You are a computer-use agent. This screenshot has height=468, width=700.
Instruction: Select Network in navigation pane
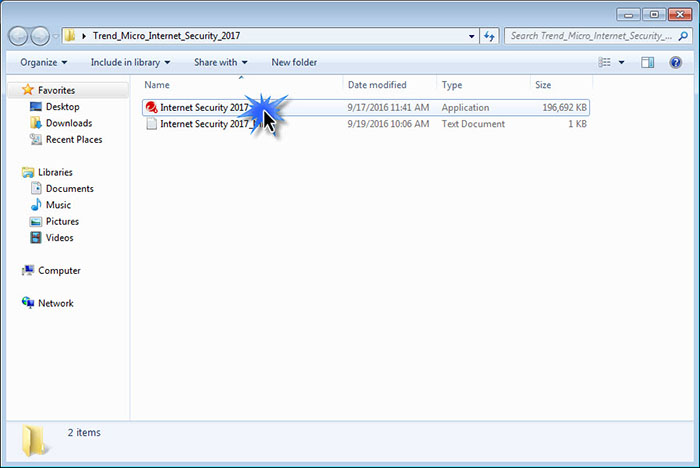[55, 304]
